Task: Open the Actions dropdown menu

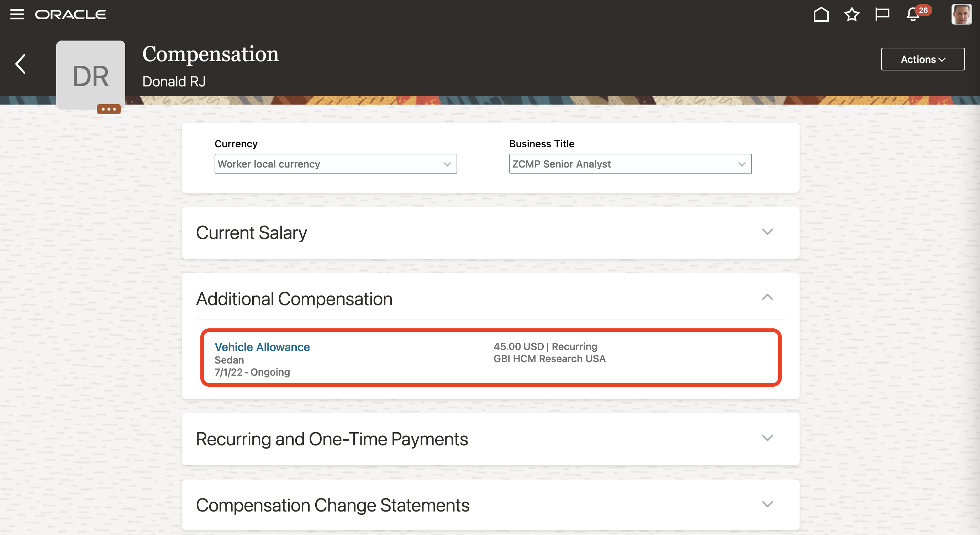Action: pos(922,59)
